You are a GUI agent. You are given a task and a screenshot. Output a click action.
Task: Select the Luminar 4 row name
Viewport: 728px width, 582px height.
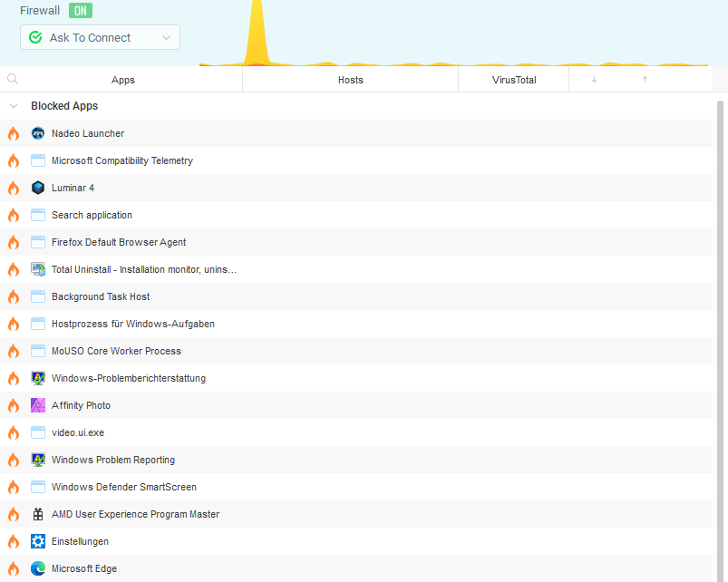(73, 188)
